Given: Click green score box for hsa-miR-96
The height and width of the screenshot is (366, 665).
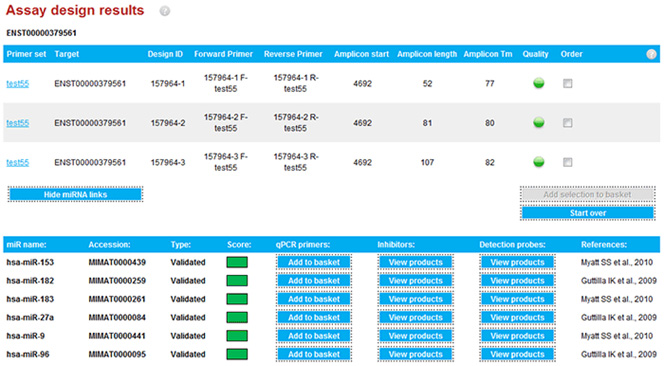Looking at the screenshot, I should click(237, 354).
